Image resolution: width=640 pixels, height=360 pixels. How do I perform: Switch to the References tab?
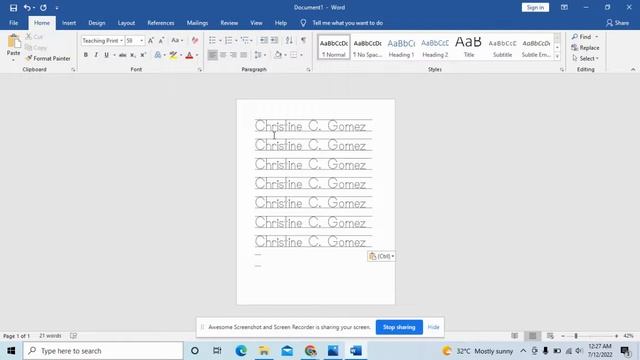161,23
